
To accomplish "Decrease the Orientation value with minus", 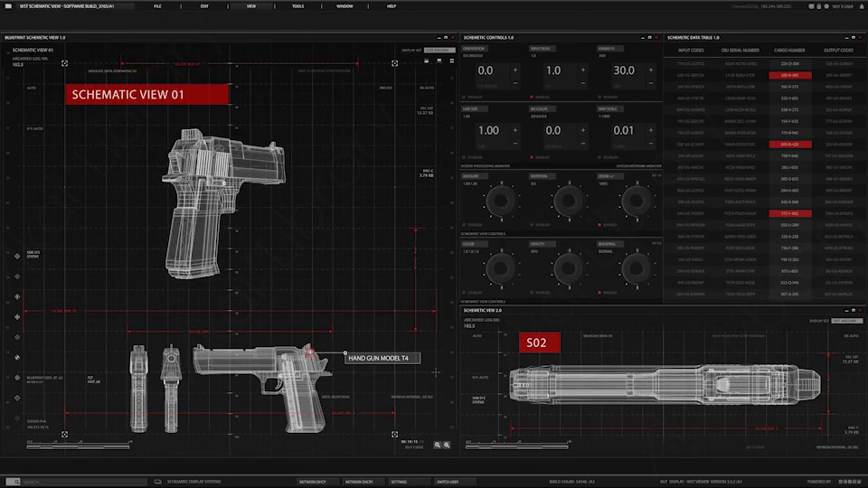I will click(515, 83).
